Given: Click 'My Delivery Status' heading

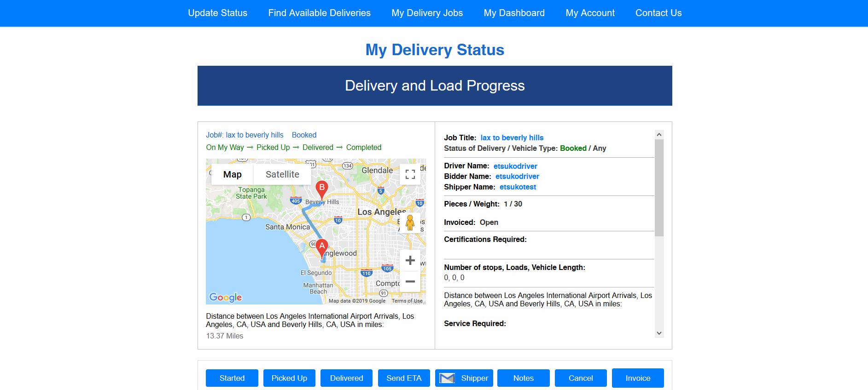Looking at the screenshot, I should [435, 50].
